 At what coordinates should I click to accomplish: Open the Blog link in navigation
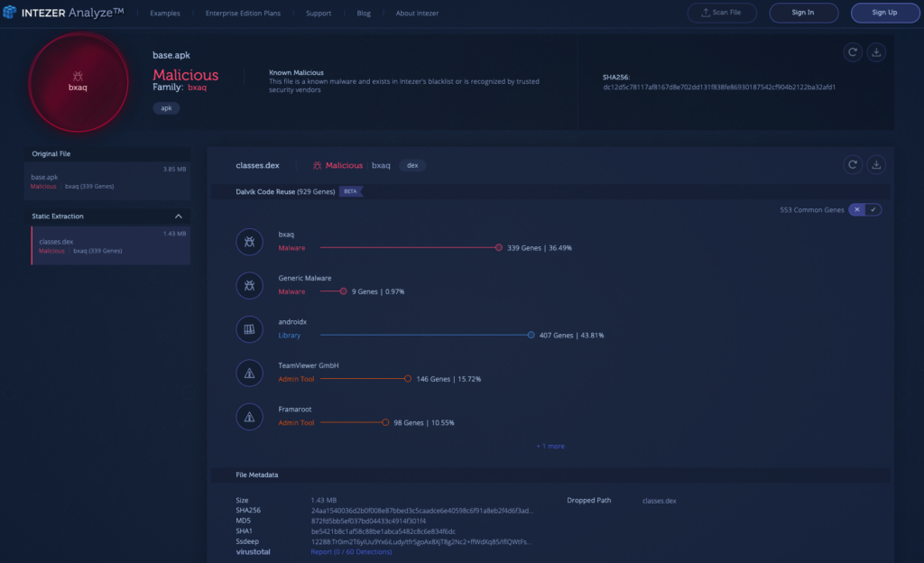tap(364, 13)
